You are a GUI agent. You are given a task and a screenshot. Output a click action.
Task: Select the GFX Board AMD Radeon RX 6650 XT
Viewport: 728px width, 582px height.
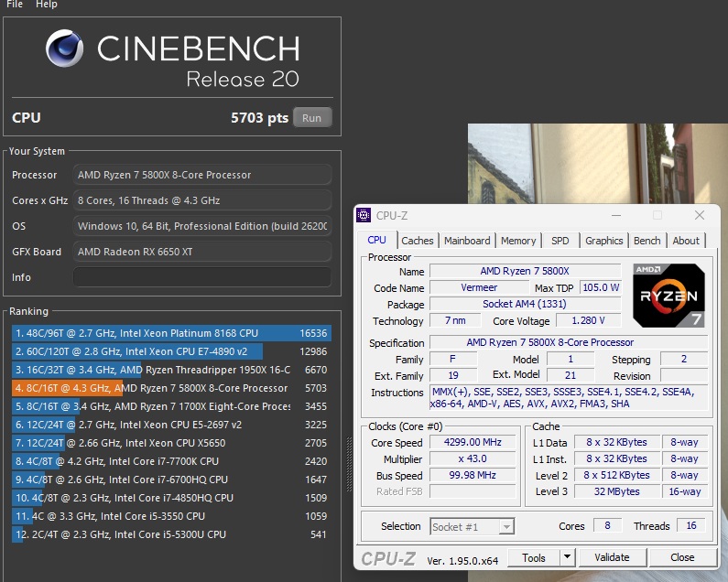pos(202,252)
